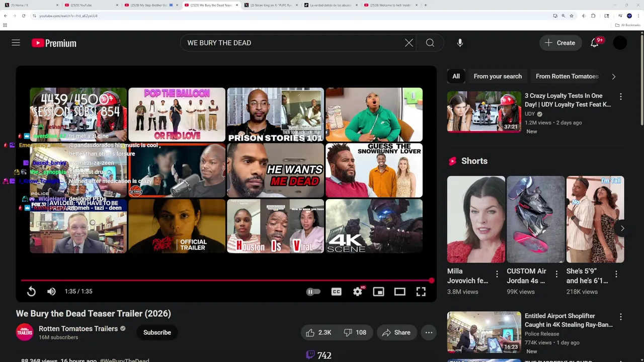The height and width of the screenshot is (362, 644).
Task: Toggle closed captions
Action: click(336, 292)
